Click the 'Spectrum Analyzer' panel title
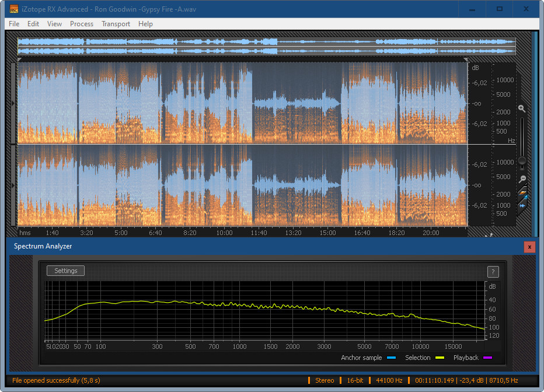Image resolution: width=544 pixels, height=392 pixels. (x=43, y=246)
